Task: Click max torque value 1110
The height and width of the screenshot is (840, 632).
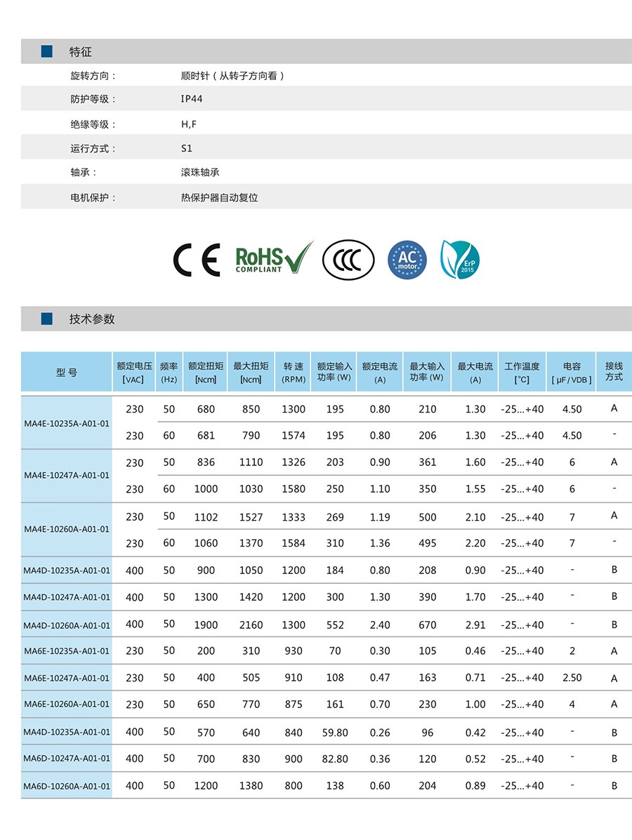Action: (251, 462)
